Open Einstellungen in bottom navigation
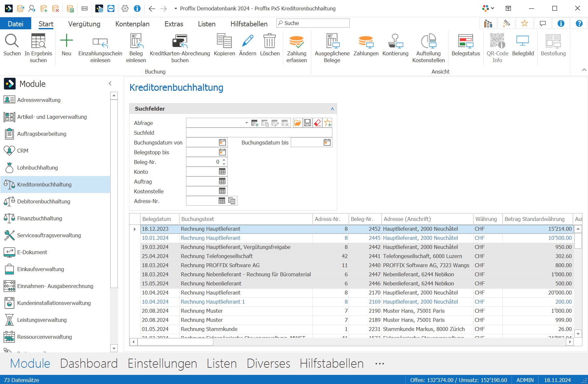Viewport: 588px width, 384px height. [x=162, y=363]
